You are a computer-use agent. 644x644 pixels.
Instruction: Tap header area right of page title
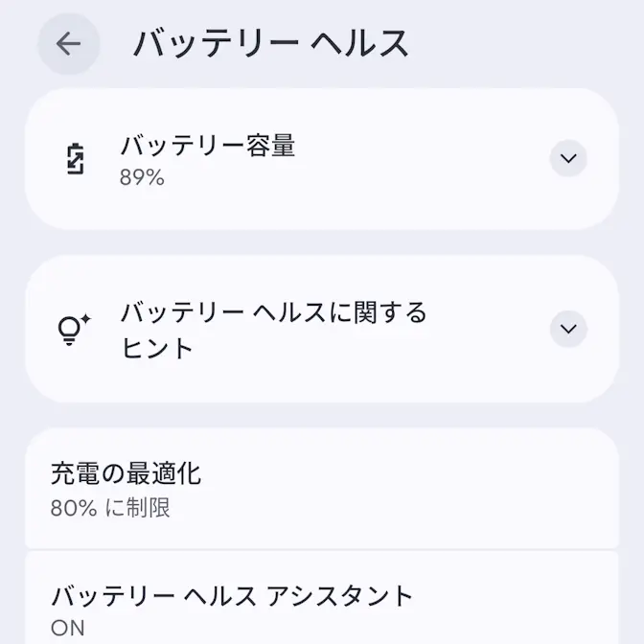pyautogui.click(x=527, y=44)
